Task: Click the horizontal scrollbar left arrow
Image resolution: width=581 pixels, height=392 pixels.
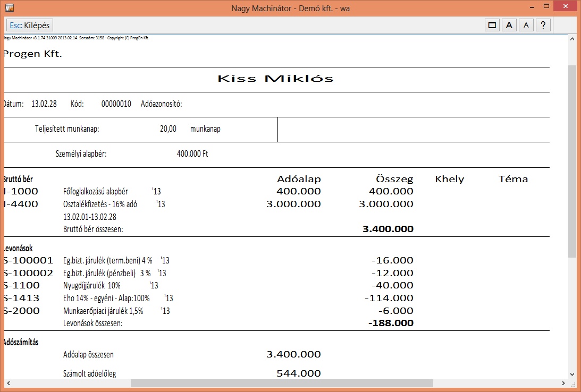Action: pos(8,384)
